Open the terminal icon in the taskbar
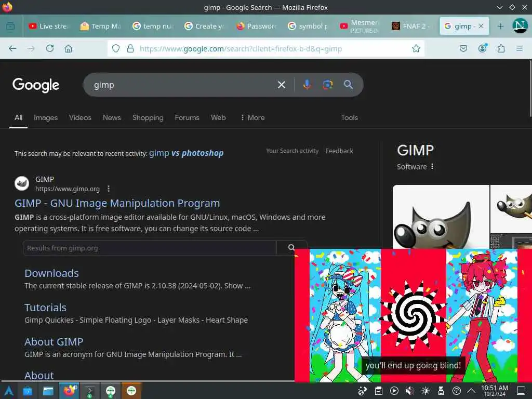The image size is (532, 399). point(89,391)
